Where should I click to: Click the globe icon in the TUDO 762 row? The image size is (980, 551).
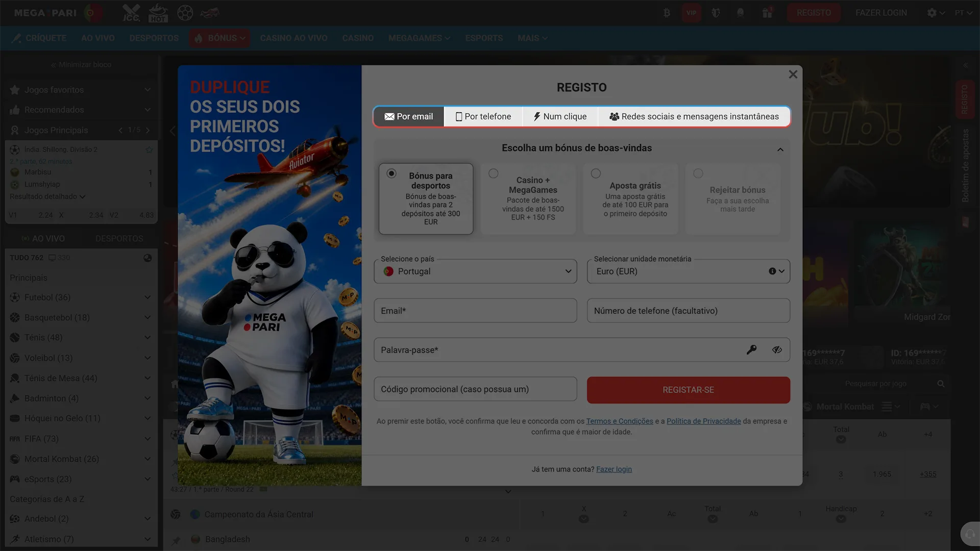pos(148,258)
